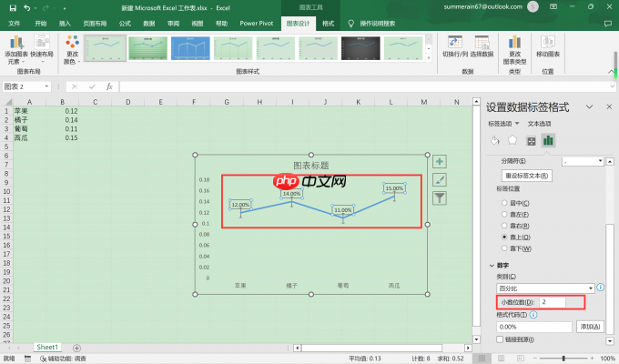Click Change Chart Type icon

pos(514,42)
